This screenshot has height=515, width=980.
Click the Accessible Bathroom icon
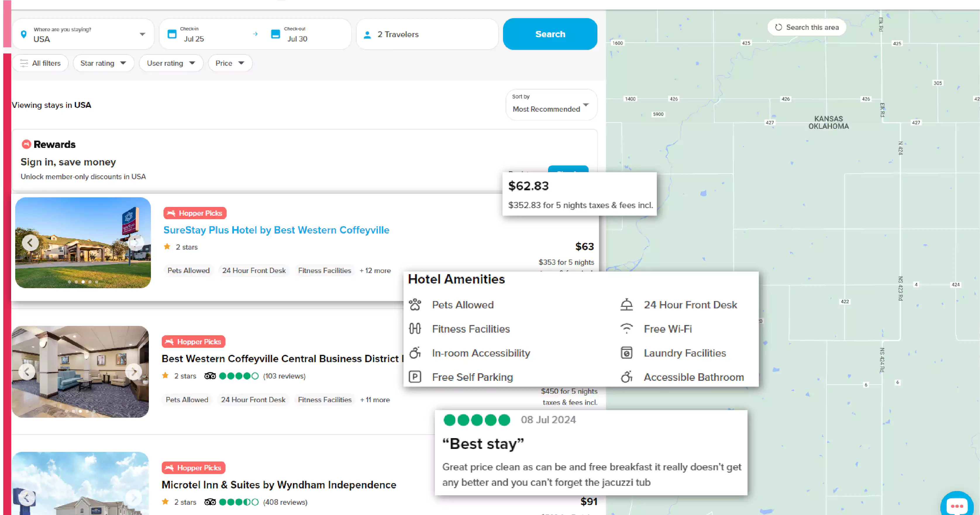pos(627,377)
